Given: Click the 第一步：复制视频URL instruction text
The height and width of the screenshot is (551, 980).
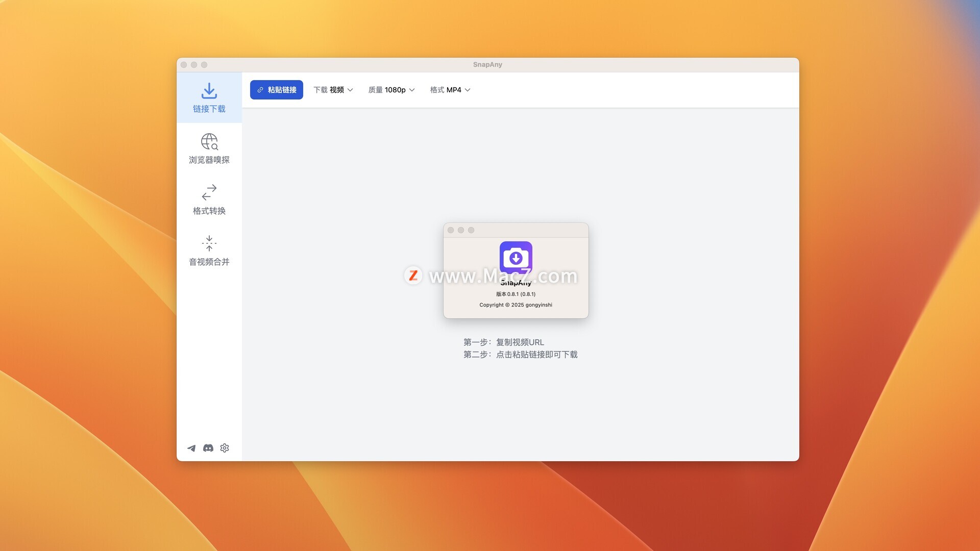Looking at the screenshot, I should 504,342.
